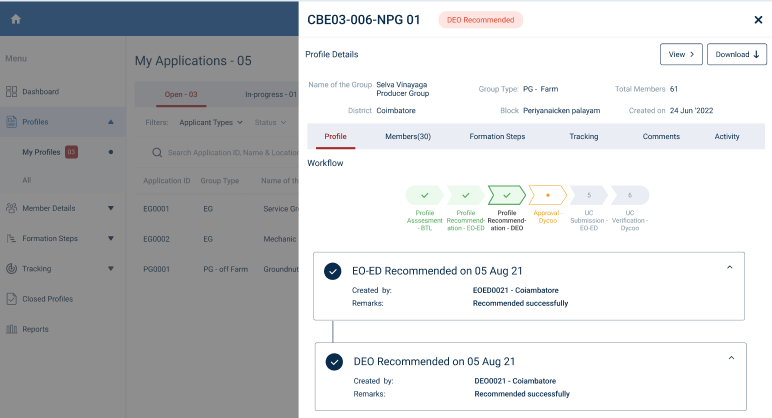
Task: Open Applicant Types filter dropdown
Action: (210, 123)
